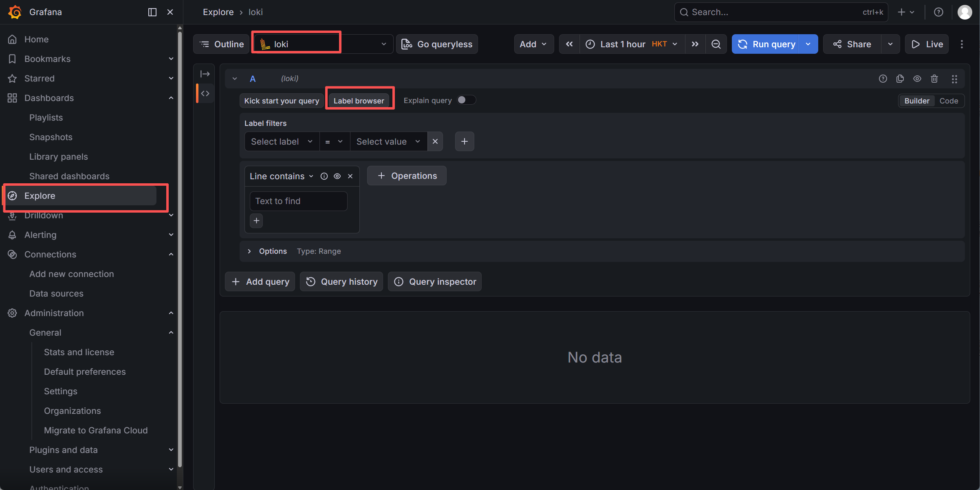Click the Search bar in header
Image resolution: width=980 pixels, height=490 pixels.
(x=781, y=12)
